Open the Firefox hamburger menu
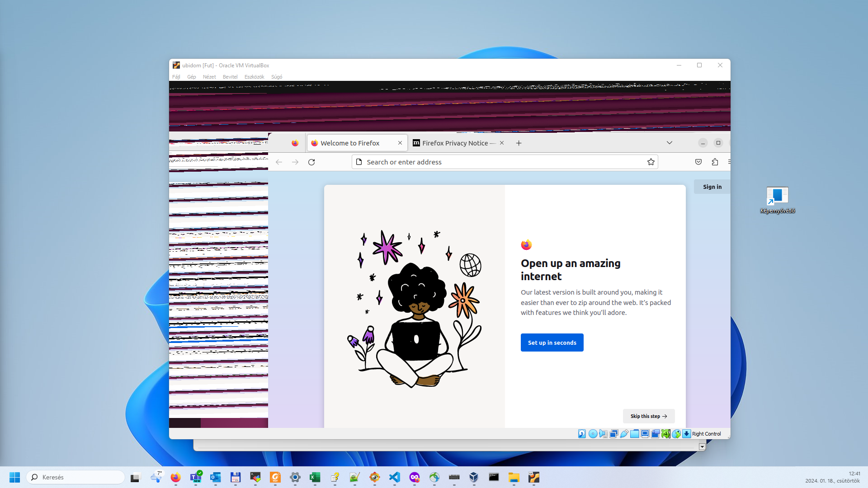The height and width of the screenshot is (488, 868). point(729,162)
